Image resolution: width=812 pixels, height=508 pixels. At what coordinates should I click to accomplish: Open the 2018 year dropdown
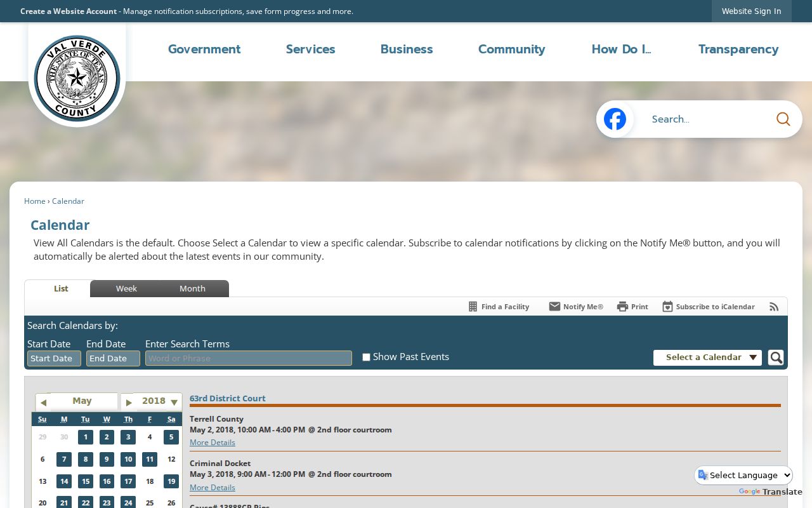coord(159,401)
